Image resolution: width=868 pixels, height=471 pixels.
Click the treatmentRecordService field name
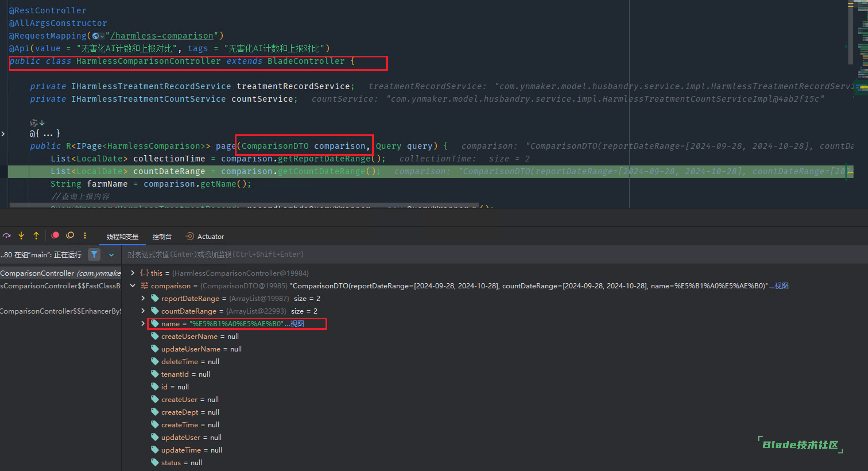pos(293,86)
